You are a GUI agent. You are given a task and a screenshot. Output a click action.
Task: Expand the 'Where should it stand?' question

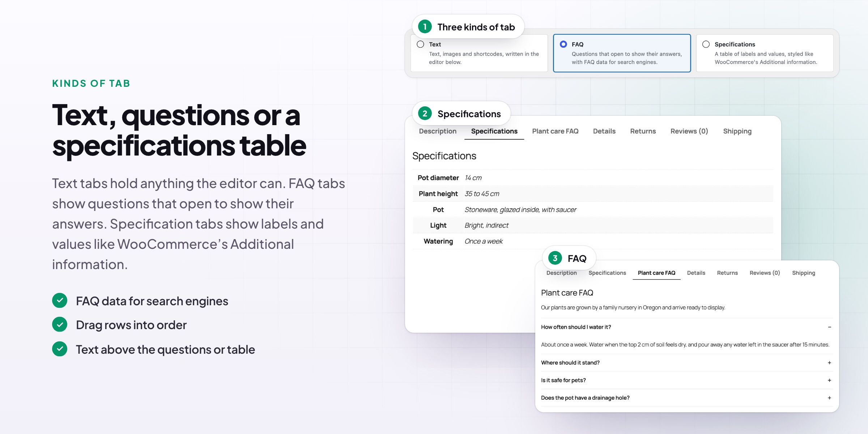pos(687,363)
